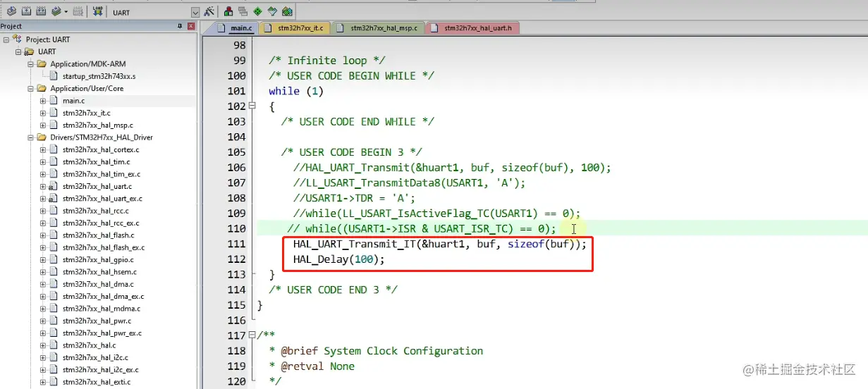The height and width of the screenshot is (389, 868).
Task: Collapse comment fold at line 117
Action: point(252,335)
